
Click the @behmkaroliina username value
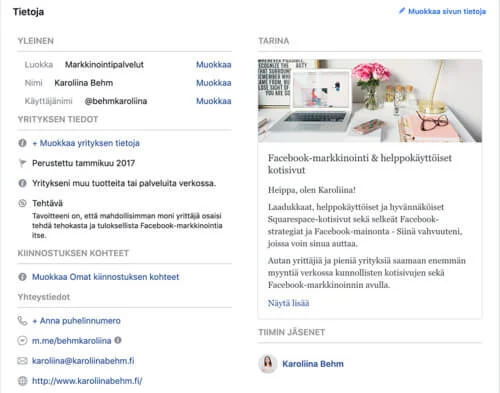click(116, 101)
